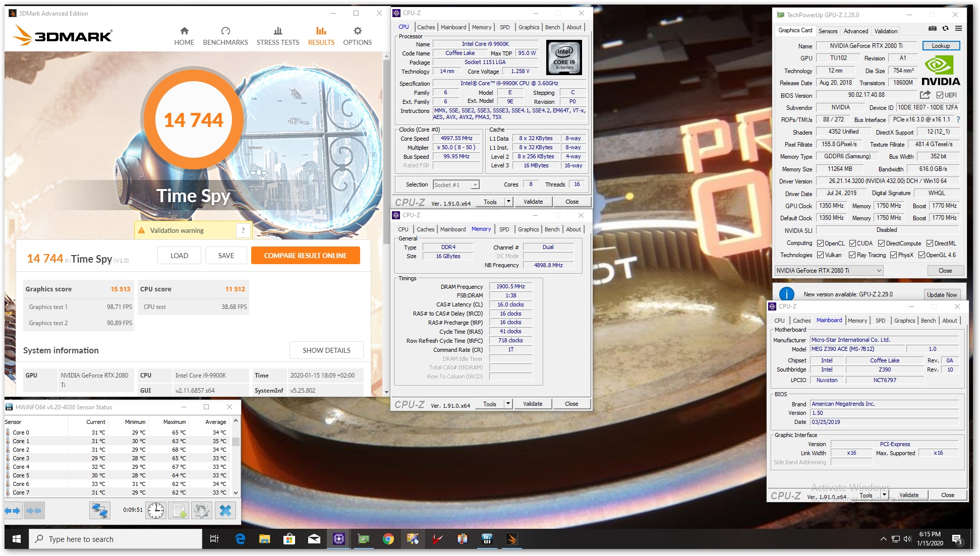This screenshot has width=980, height=556.
Task: Toggle Ray Tracing checkbox in GPU-Z
Action: pyautogui.click(x=852, y=255)
